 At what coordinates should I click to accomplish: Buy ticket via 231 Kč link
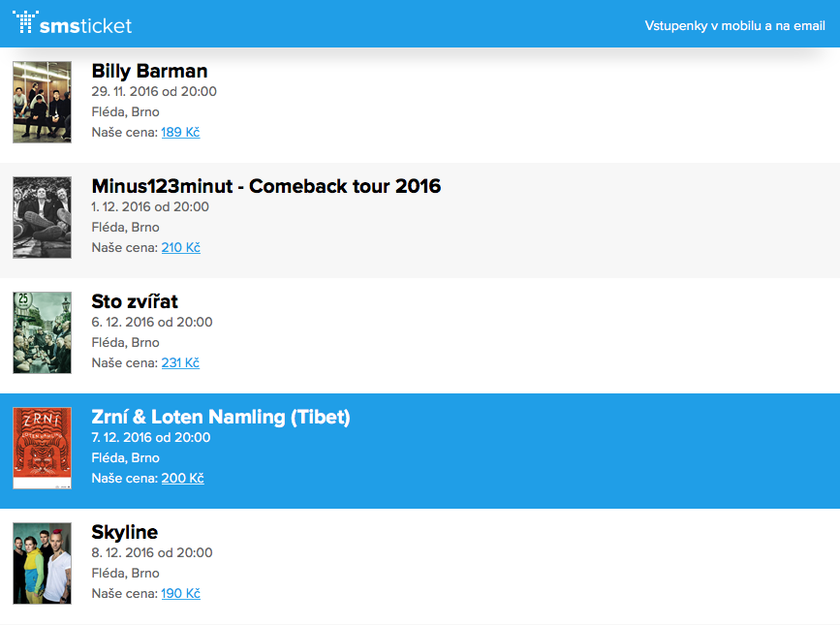(x=180, y=362)
